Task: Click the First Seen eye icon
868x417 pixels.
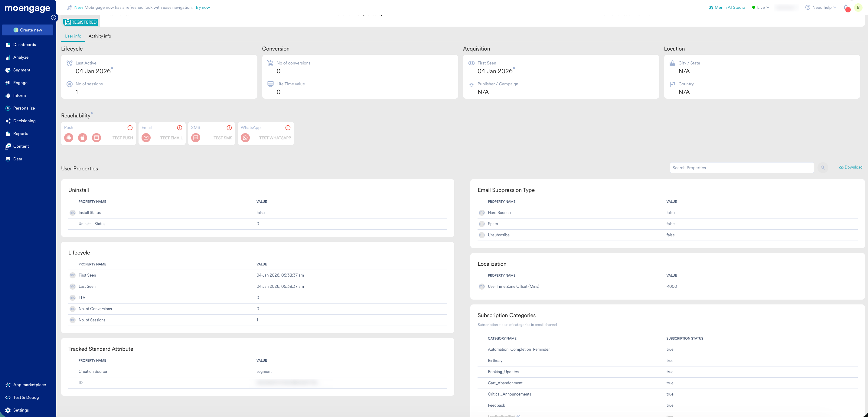Action: [472, 63]
